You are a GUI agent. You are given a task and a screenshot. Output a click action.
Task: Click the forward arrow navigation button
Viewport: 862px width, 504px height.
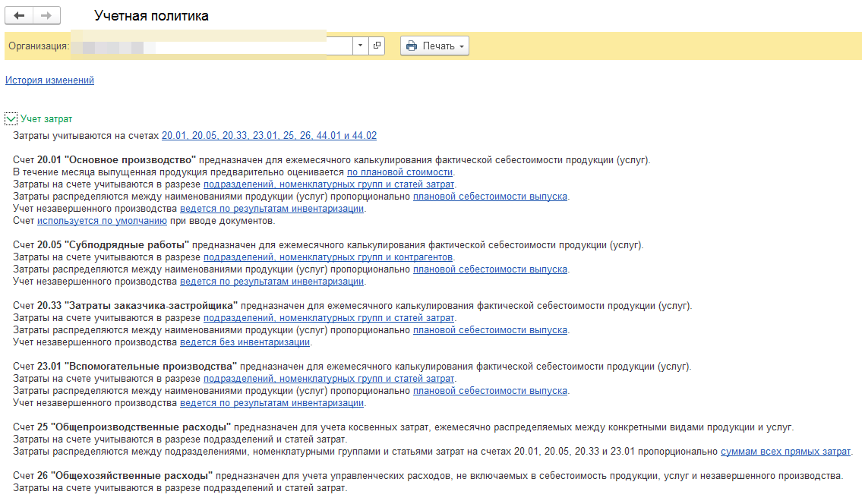pos(46,16)
